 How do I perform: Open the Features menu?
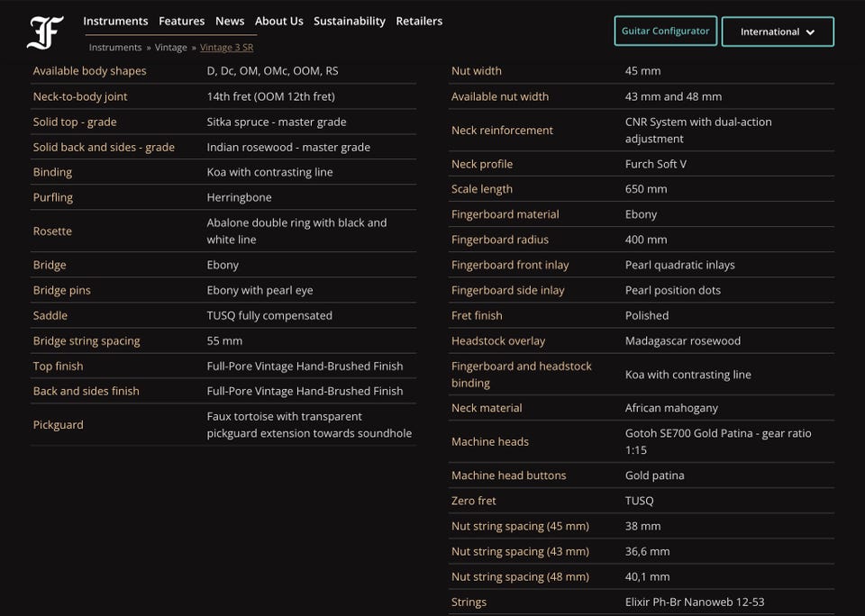click(181, 21)
